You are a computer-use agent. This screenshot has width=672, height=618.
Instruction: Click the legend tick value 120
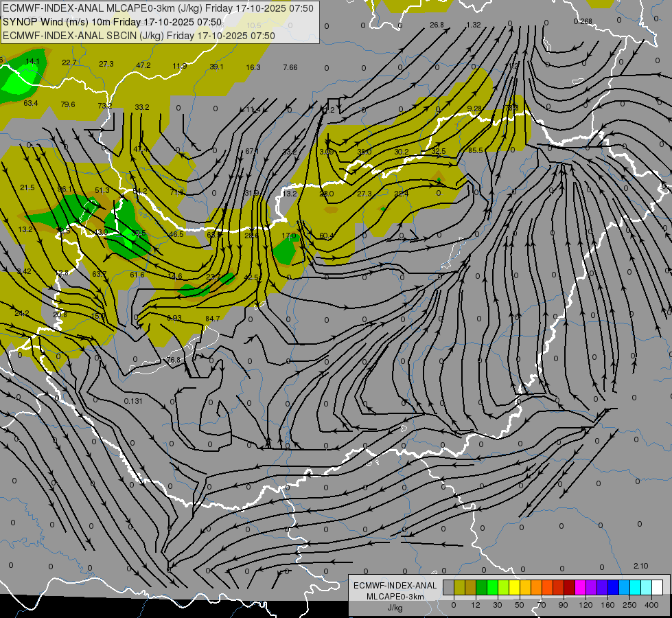click(x=586, y=605)
